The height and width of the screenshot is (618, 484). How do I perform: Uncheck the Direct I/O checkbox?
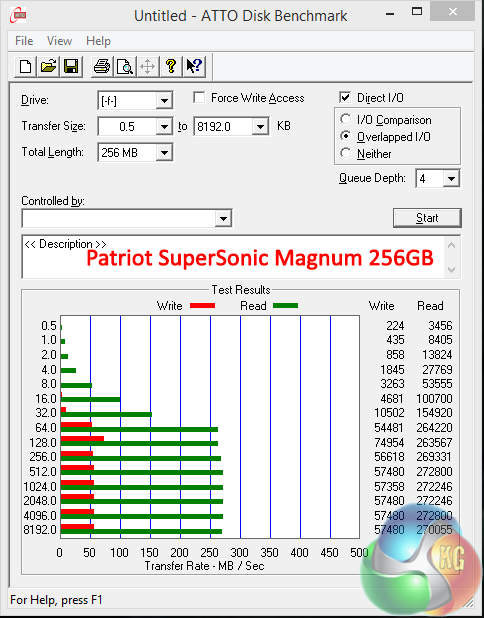[345, 97]
